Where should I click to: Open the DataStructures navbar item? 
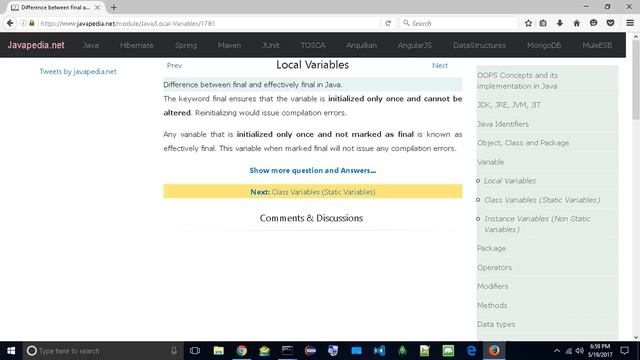479,45
